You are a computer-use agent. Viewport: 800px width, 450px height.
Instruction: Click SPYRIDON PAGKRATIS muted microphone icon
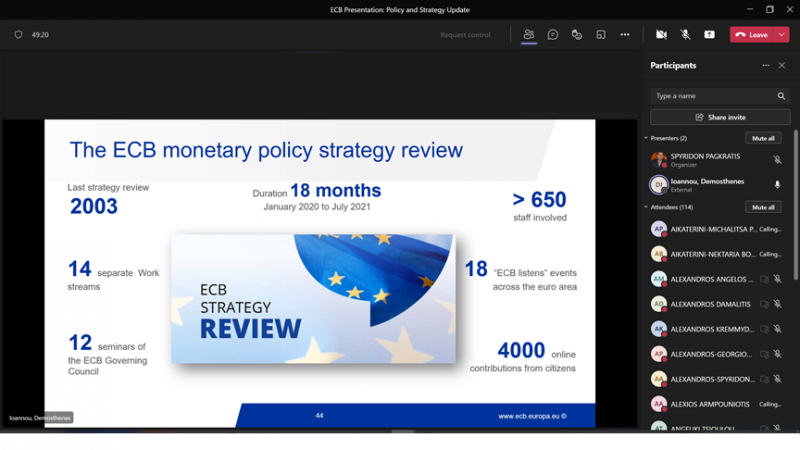point(777,160)
